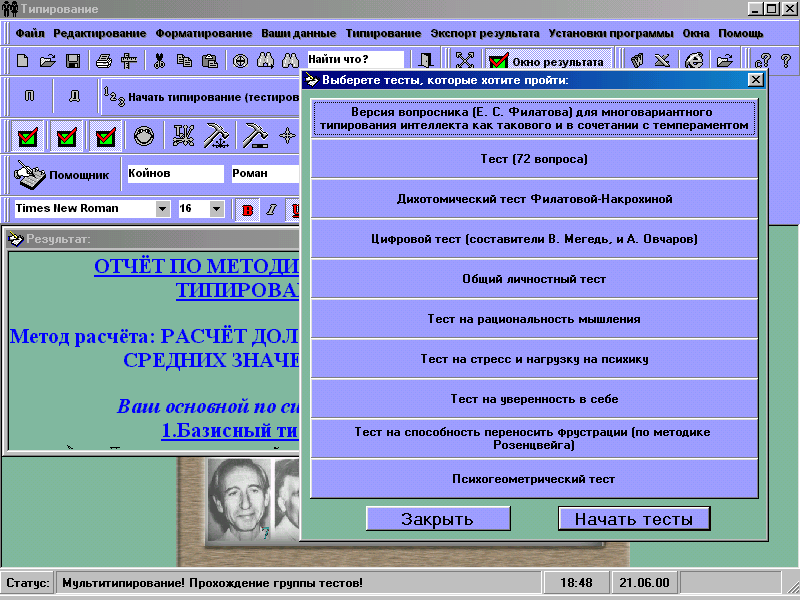Create a new document with blank page icon
Screen dimensions: 800x600
[x=22, y=61]
